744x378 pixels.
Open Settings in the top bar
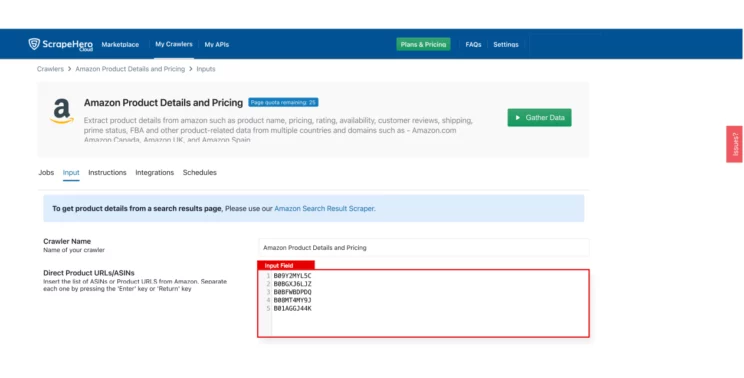(506, 45)
